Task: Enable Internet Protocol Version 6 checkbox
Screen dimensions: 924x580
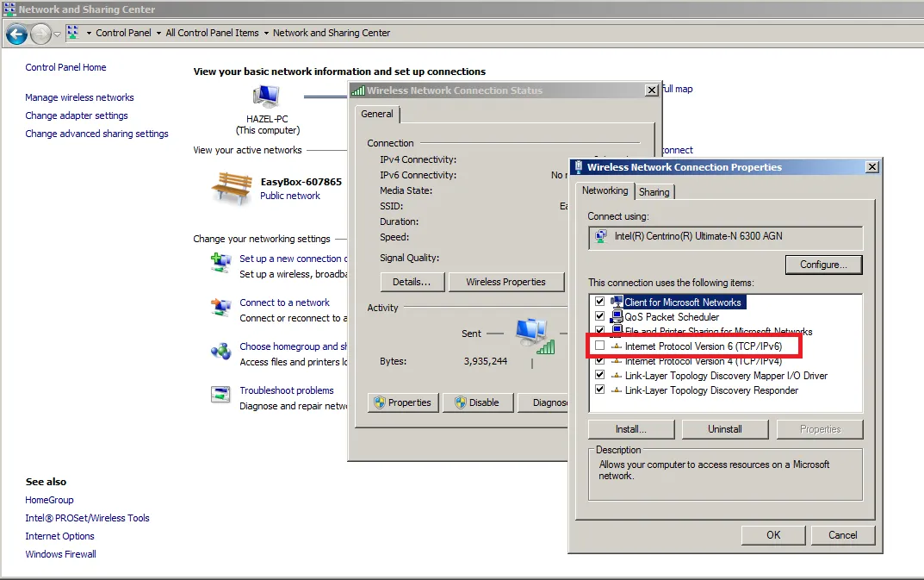Action: (600, 346)
